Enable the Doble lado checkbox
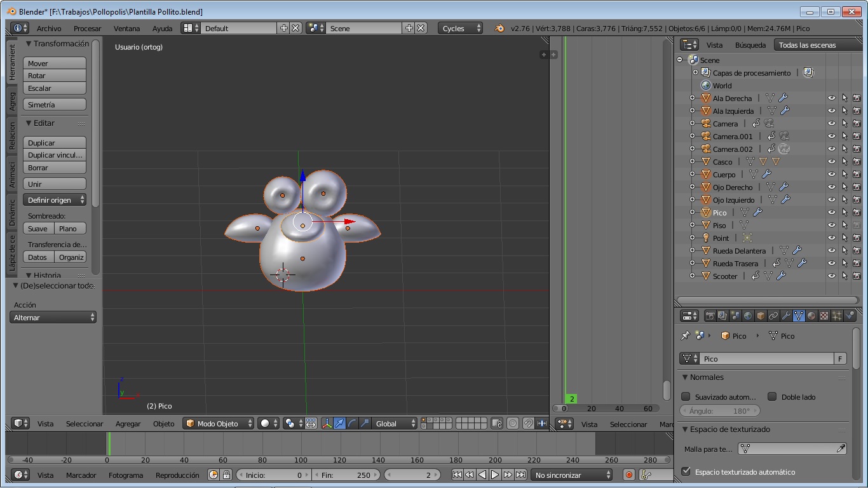 (772, 396)
